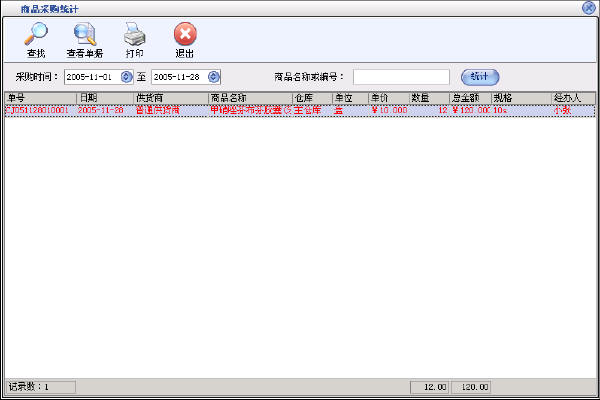The width and height of the screenshot is (600, 400).
Task: Sort by 单号 column header
Action: 40,98
